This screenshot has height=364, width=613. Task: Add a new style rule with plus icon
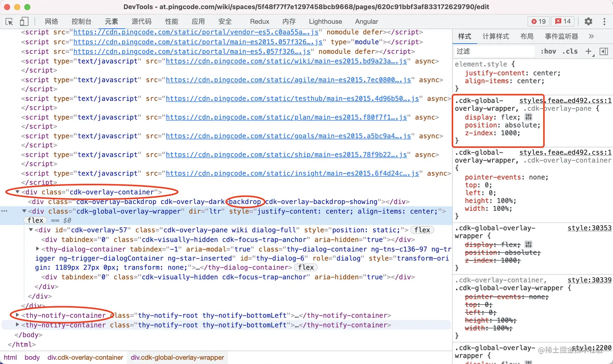click(x=589, y=51)
